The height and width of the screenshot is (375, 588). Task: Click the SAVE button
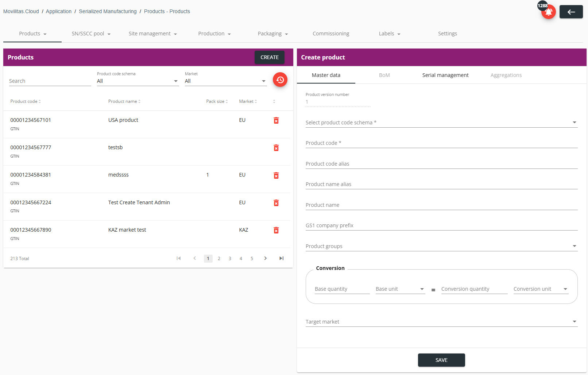point(441,360)
